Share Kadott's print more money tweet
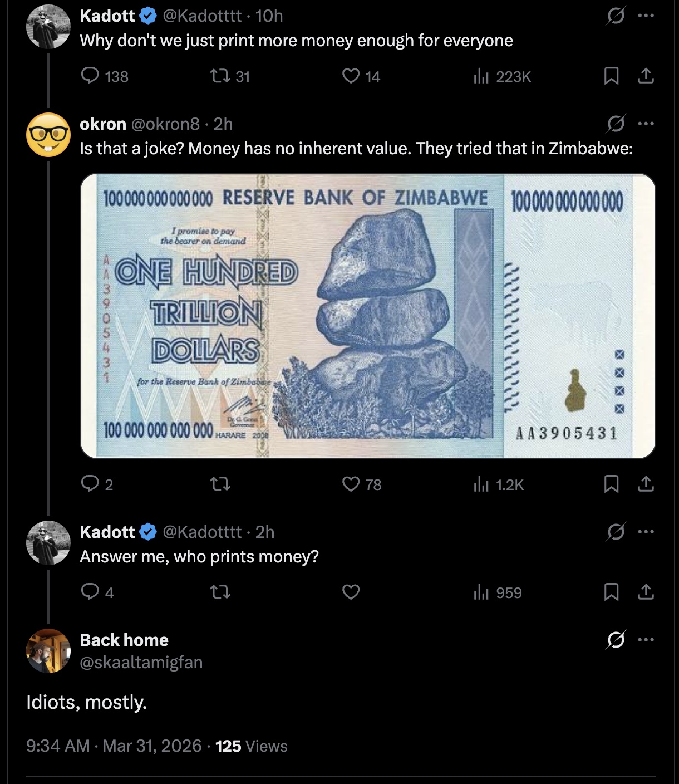The width and height of the screenshot is (679, 784). coord(645,76)
